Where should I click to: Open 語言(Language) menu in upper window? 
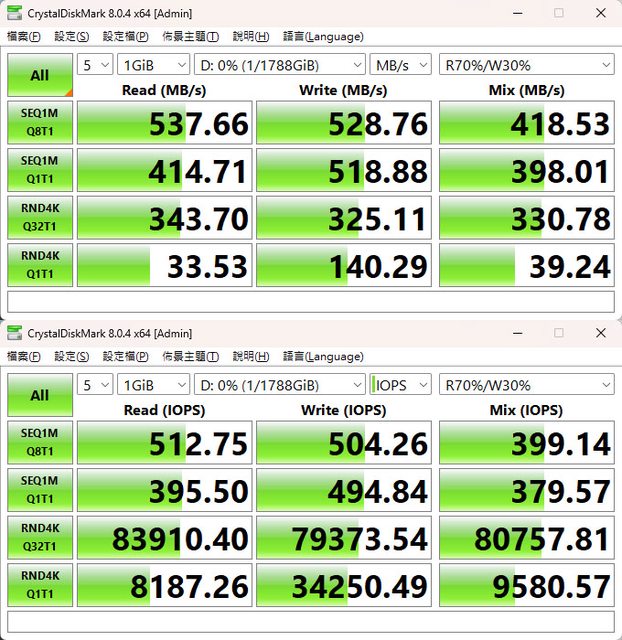click(323, 36)
